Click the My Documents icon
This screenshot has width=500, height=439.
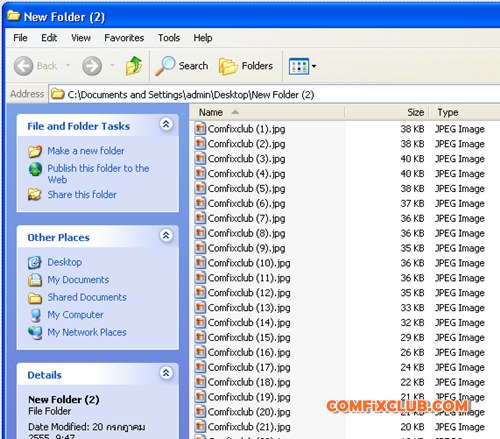click(35, 280)
